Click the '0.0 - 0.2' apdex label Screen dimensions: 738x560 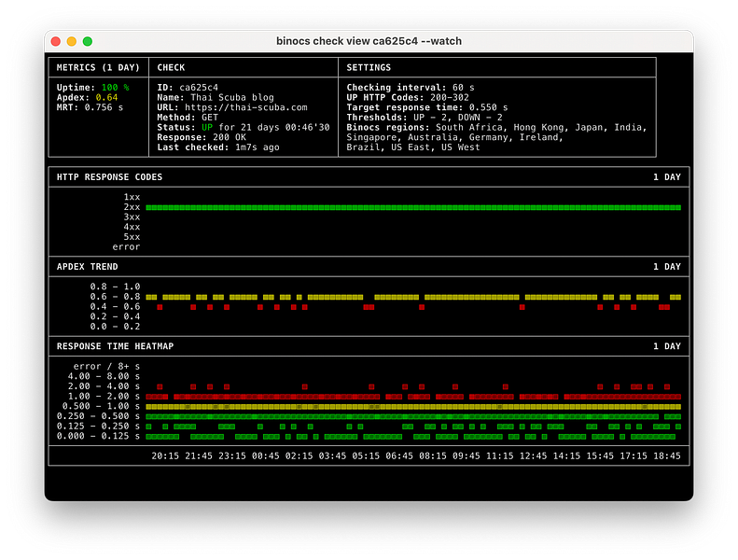point(115,326)
